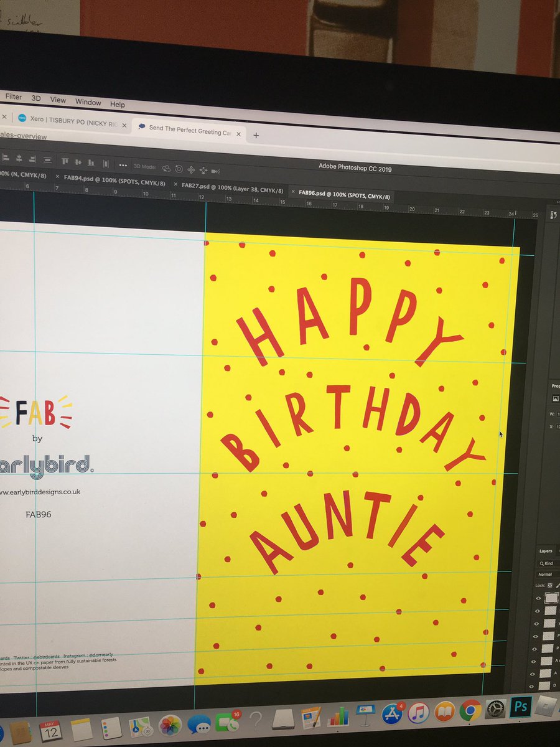
Task: Open collapsed panel icon beside the ruler
Action: (554, 215)
